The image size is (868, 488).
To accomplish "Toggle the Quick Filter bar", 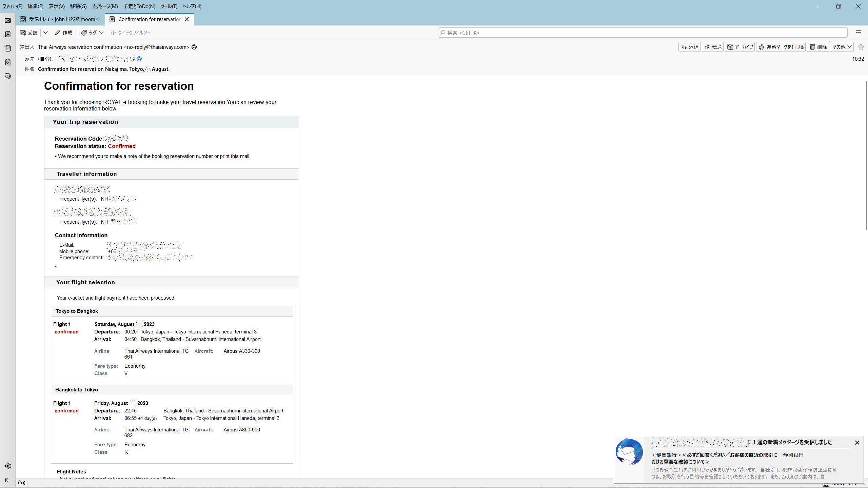I will (x=131, y=33).
